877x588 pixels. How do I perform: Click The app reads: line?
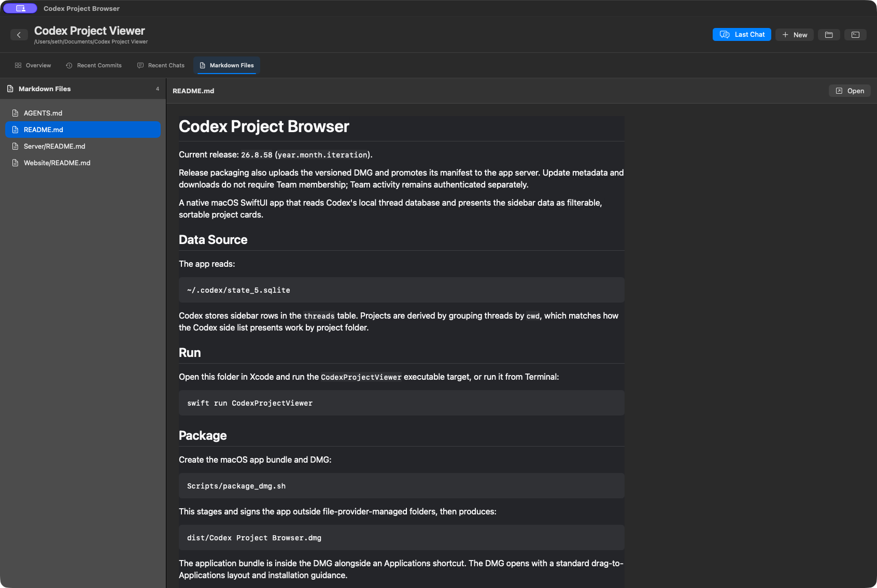(207, 264)
